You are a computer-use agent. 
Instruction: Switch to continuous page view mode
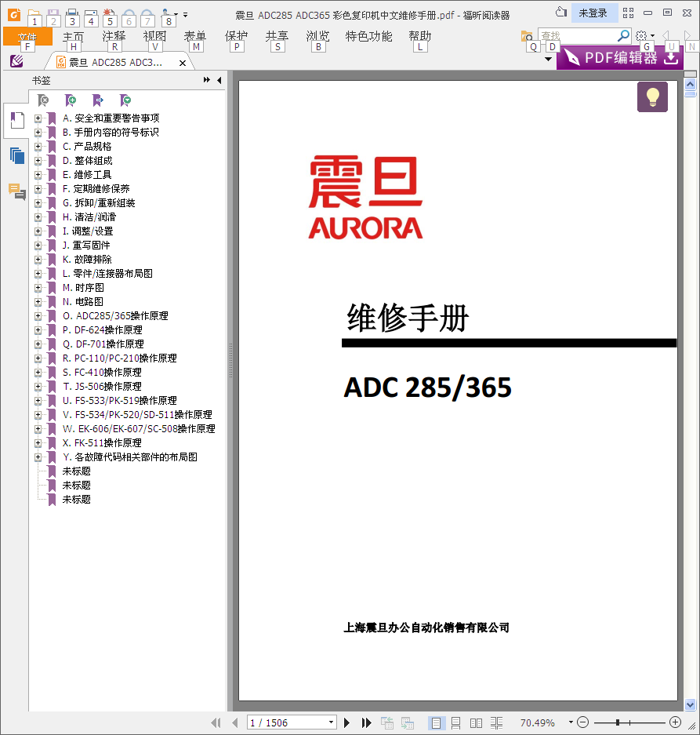(455, 722)
